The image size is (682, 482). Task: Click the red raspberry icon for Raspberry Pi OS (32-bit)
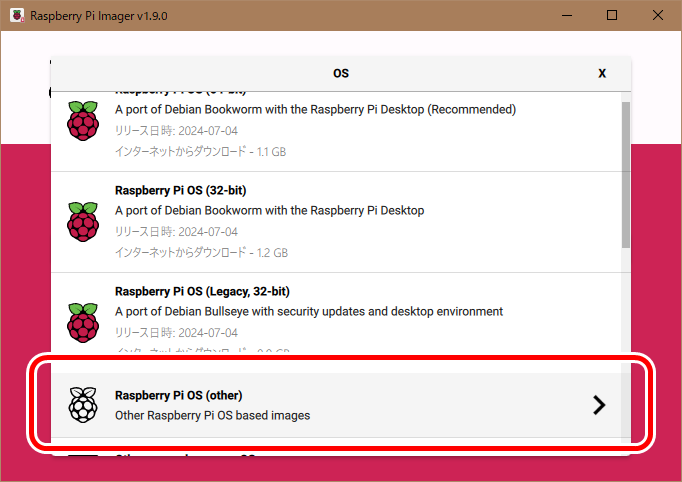point(83,220)
